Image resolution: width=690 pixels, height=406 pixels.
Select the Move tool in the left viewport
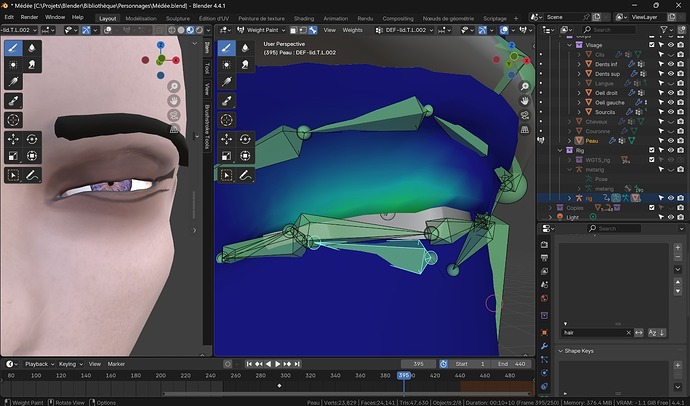[x=13, y=139]
